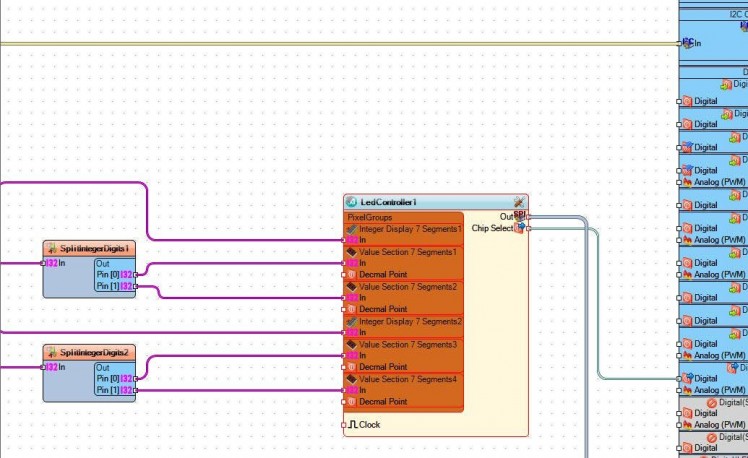Click the Integer Display 7 Segments2 label
Image resolution: width=748 pixels, height=458 pixels.
[410, 322]
